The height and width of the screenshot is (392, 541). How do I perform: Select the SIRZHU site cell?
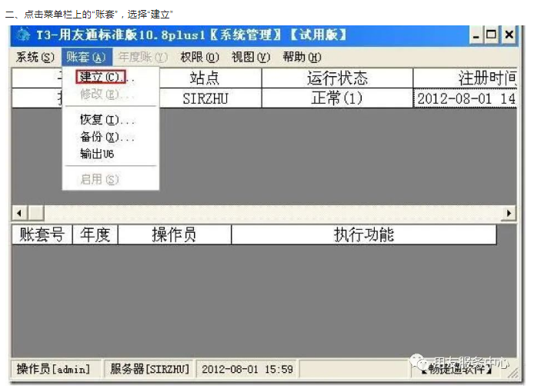[x=210, y=98]
